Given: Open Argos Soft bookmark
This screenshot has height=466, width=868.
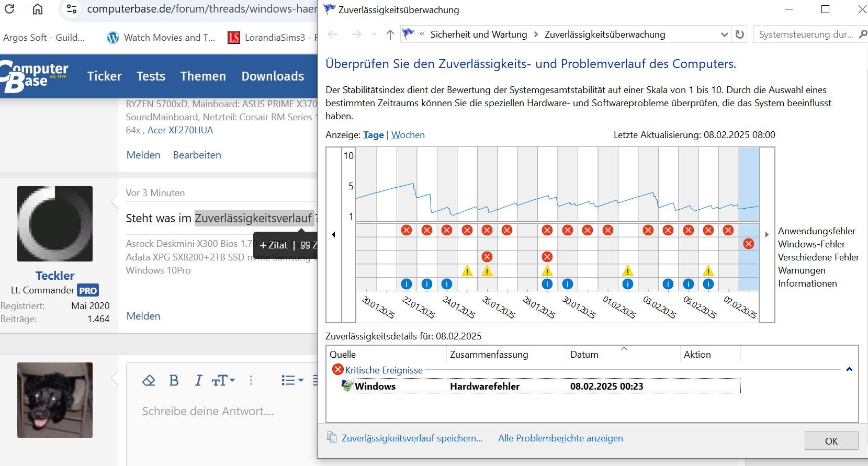Looking at the screenshot, I should tap(44, 38).
